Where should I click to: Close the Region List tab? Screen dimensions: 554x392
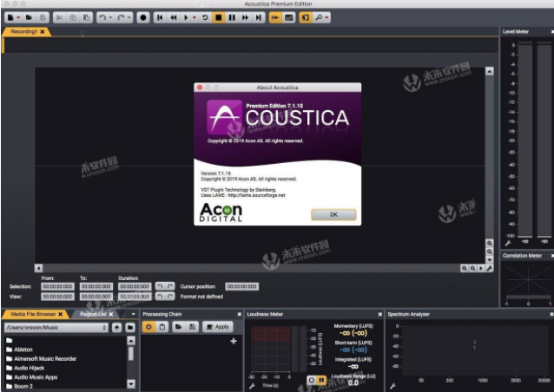(x=111, y=314)
